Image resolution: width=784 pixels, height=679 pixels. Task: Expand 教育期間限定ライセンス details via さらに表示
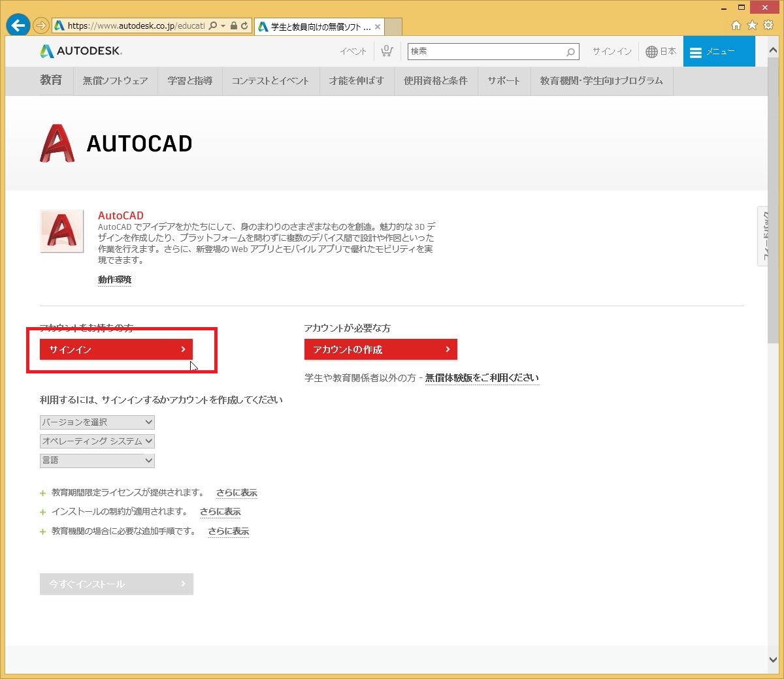pos(237,493)
